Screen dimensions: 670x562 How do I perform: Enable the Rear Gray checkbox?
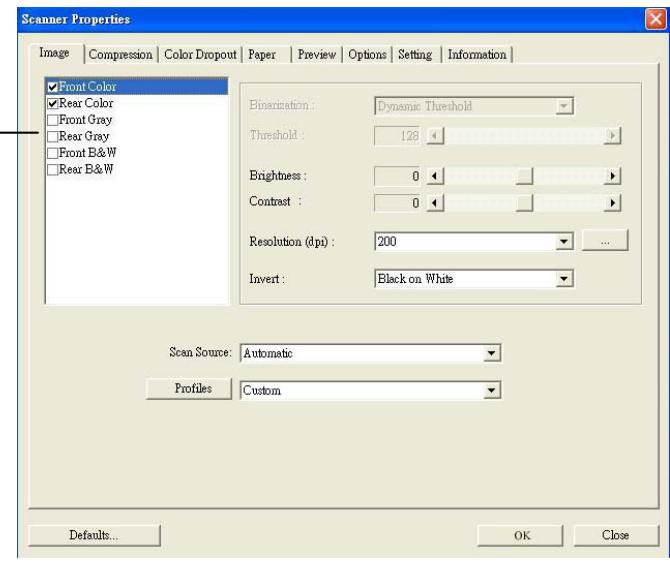point(53,137)
